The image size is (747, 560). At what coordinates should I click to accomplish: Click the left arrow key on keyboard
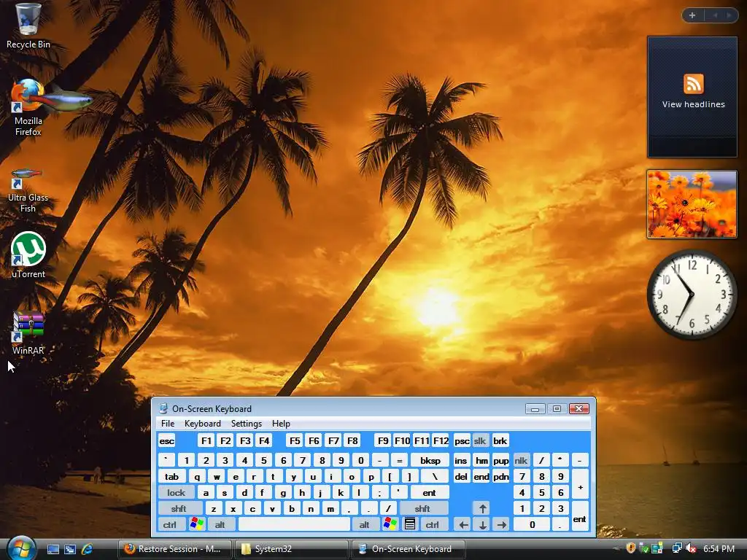tap(463, 525)
